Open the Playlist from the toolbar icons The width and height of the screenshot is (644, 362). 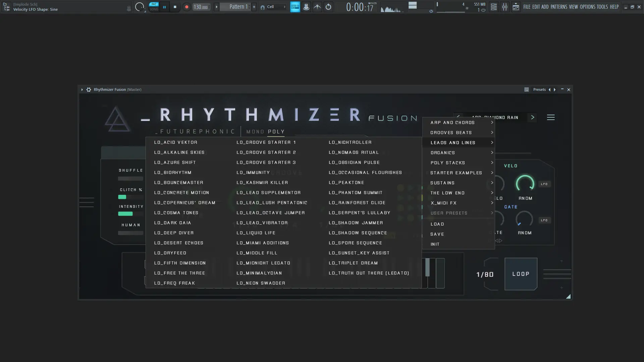(493, 7)
